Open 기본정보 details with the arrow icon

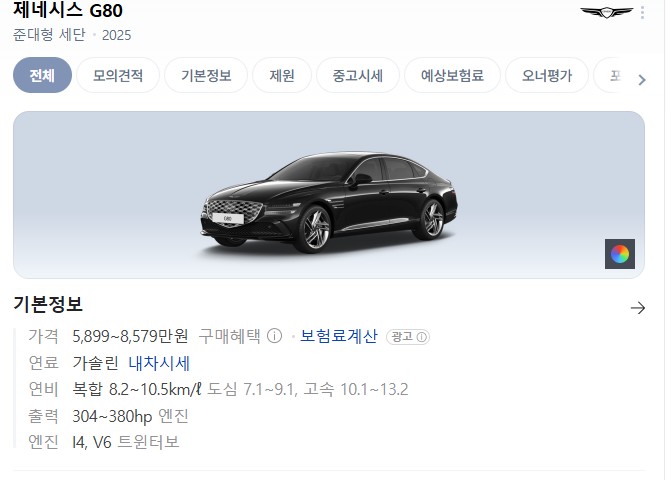click(x=637, y=308)
